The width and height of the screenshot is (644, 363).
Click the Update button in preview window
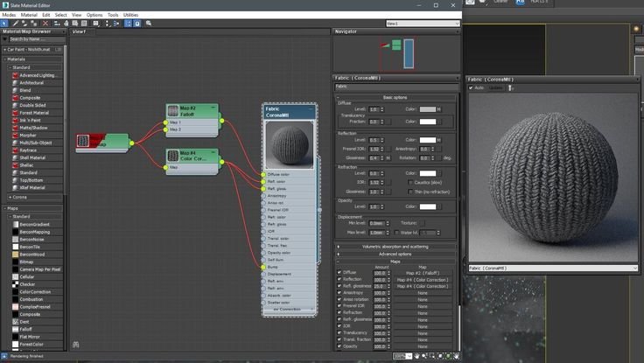click(496, 87)
